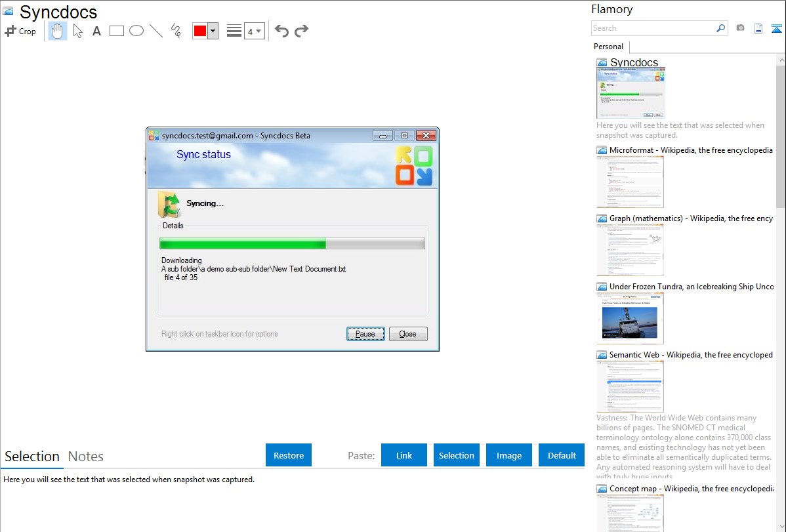This screenshot has height=532, width=786.
Task: Click the Syncdocs snapshot title in sidebar
Action: click(x=634, y=62)
